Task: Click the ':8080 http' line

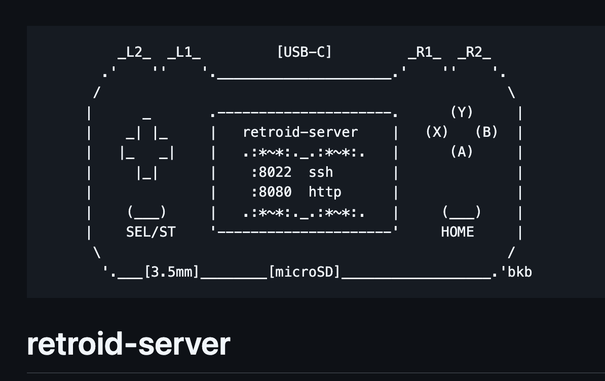Action: click(x=296, y=192)
